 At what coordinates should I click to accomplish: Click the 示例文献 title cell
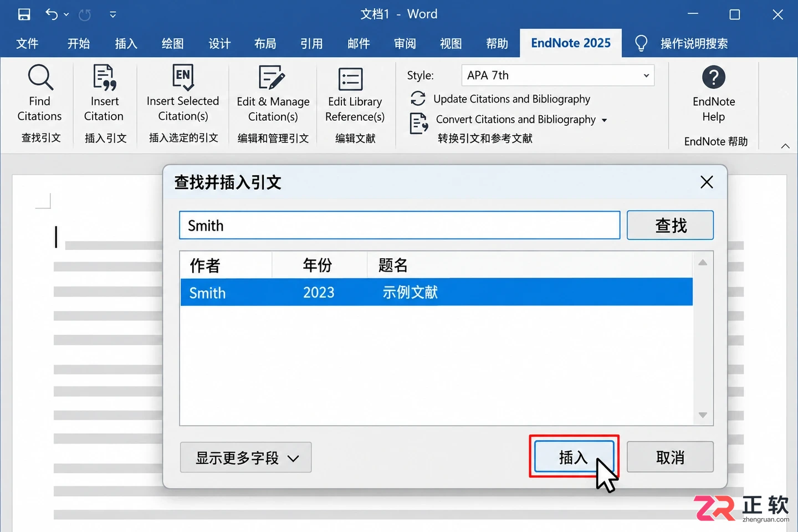[410, 292]
